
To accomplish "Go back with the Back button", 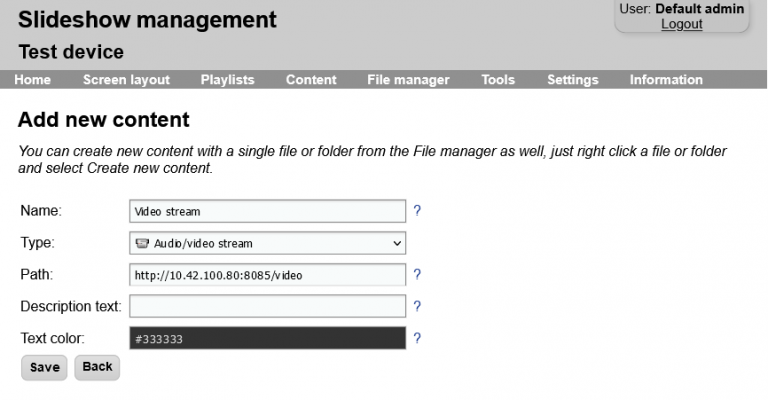I will click(x=97, y=367).
